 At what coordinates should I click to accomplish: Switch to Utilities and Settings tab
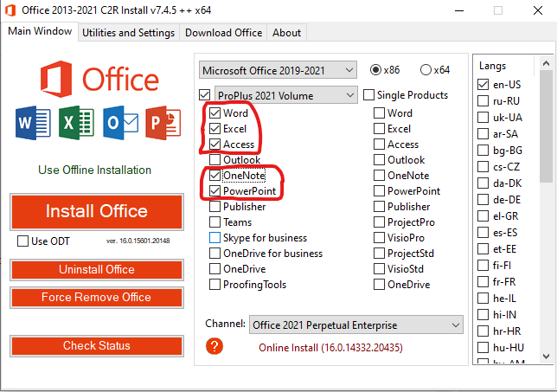pyautogui.click(x=129, y=33)
